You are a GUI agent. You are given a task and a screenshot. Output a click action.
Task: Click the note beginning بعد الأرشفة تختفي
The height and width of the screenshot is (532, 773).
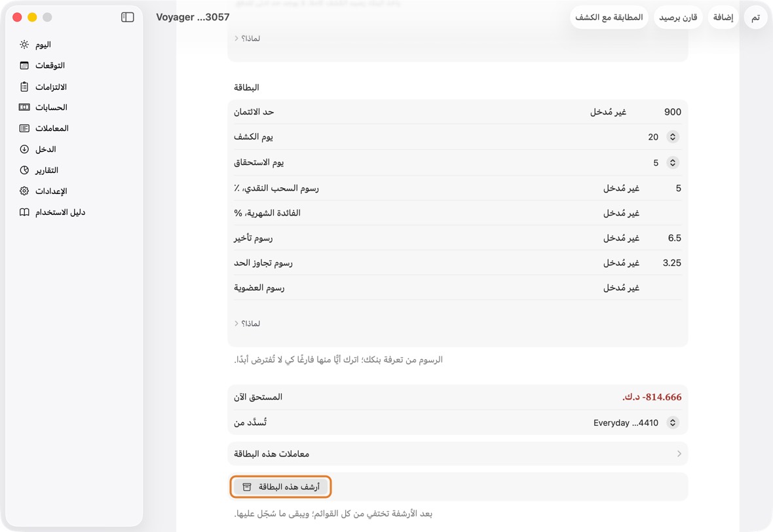(333, 514)
